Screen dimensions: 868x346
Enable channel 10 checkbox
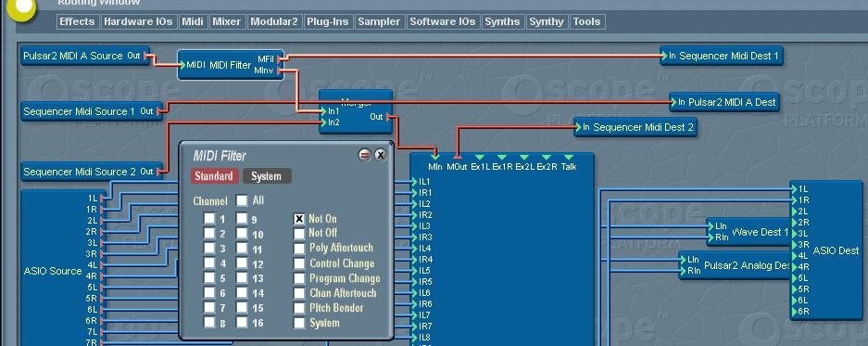click(x=242, y=234)
